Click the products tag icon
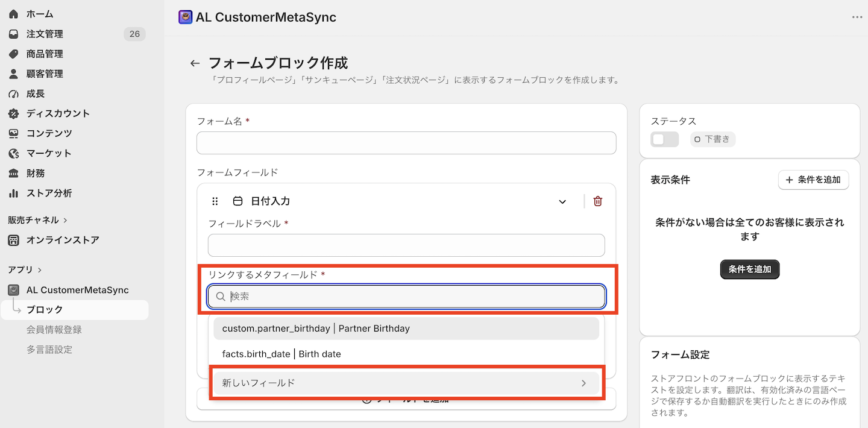 click(x=13, y=54)
